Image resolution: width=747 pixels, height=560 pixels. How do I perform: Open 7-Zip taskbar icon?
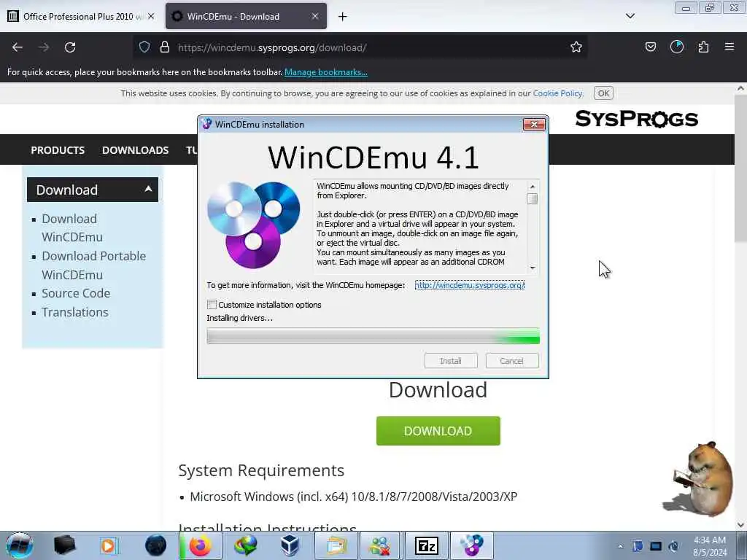pos(426,545)
